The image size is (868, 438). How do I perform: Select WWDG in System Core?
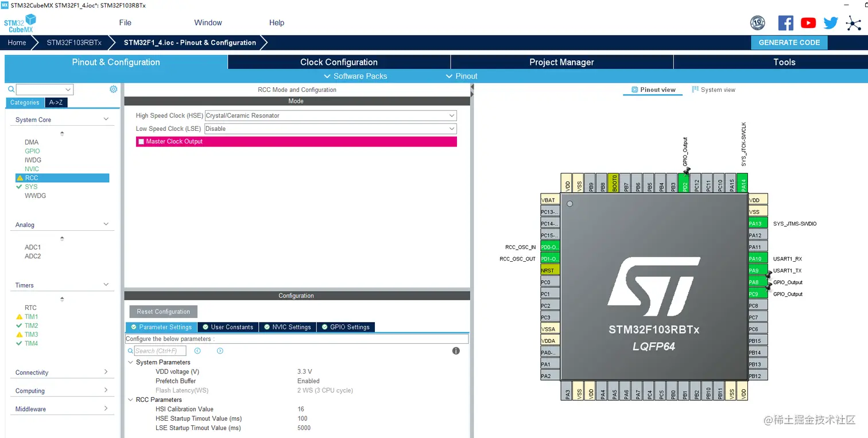[35, 196]
